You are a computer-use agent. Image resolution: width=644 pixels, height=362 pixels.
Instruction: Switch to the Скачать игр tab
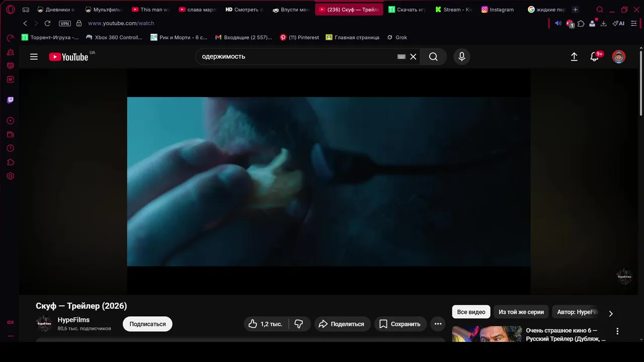coord(407,10)
